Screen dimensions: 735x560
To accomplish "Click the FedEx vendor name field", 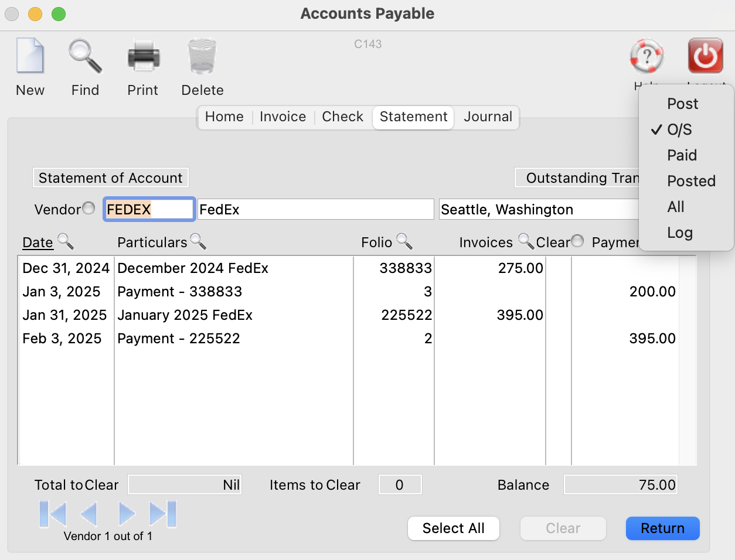I will 316,209.
